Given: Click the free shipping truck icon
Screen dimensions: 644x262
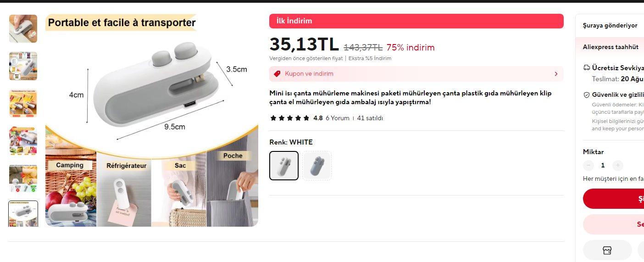Looking at the screenshot, I should (x=587, y=67).
